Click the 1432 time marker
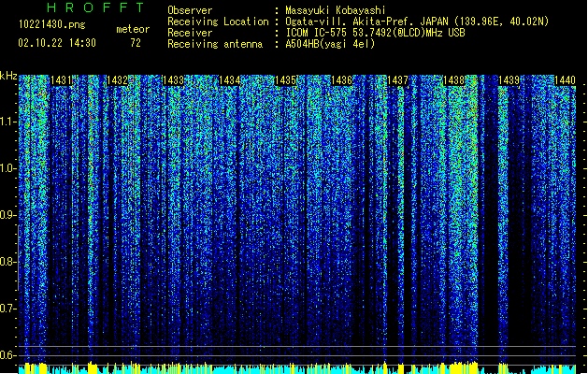This screenshot has height=374, width=588. [117, 80]
